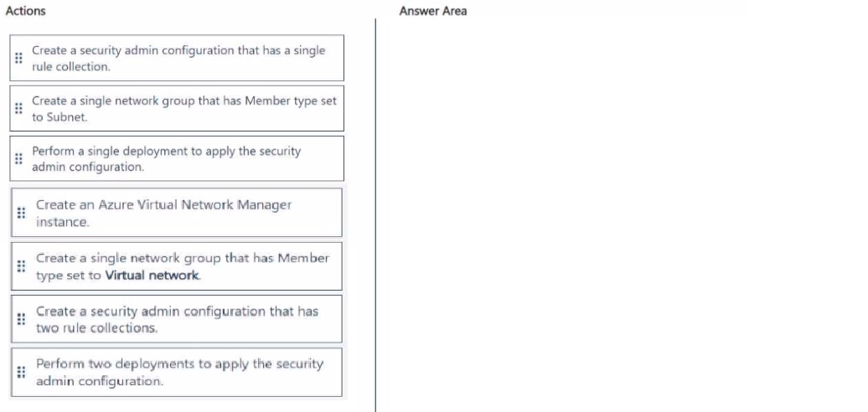The width and height of the screenshot is (868, 412).
Task: Click the bold 'Virtual network' text
Action: (152, 276)
